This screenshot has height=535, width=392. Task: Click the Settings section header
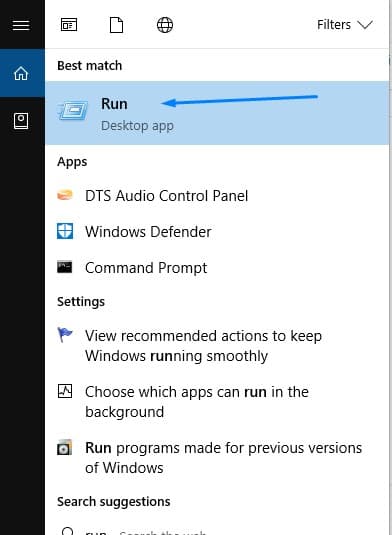click(x=81, y=302)
